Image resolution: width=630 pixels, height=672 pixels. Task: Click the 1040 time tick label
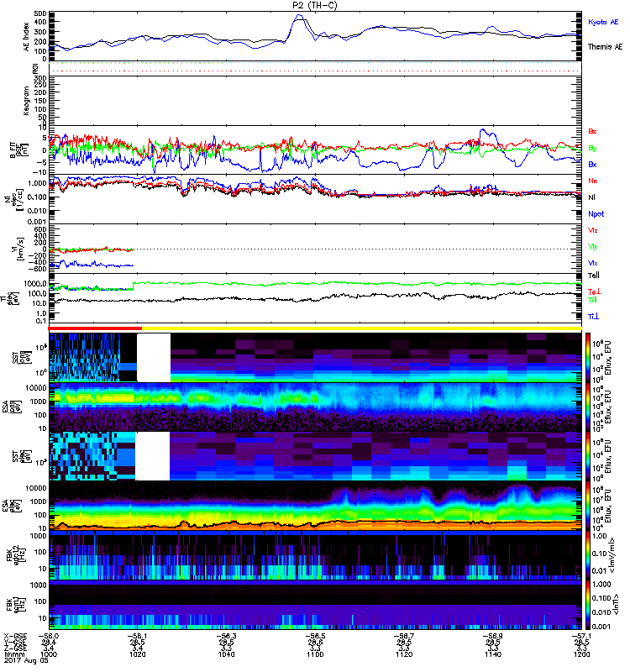click(x=226, y=654)
